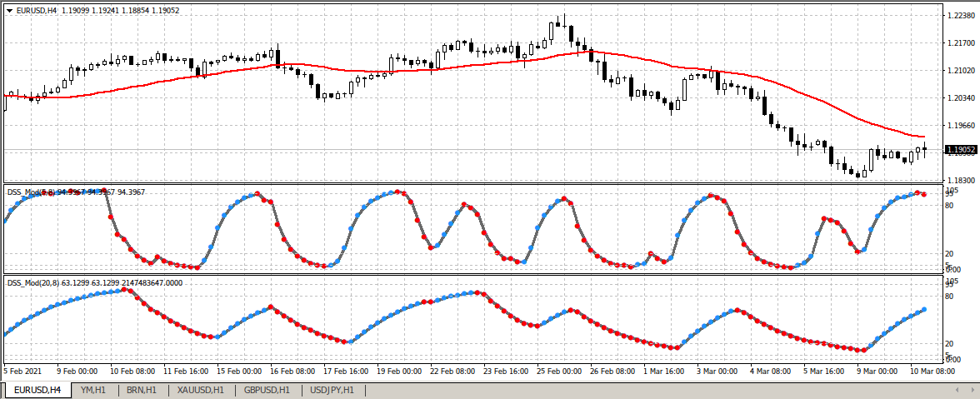Click the current price label 1.19052
980x399 pixels.
[x=960, y=150]
